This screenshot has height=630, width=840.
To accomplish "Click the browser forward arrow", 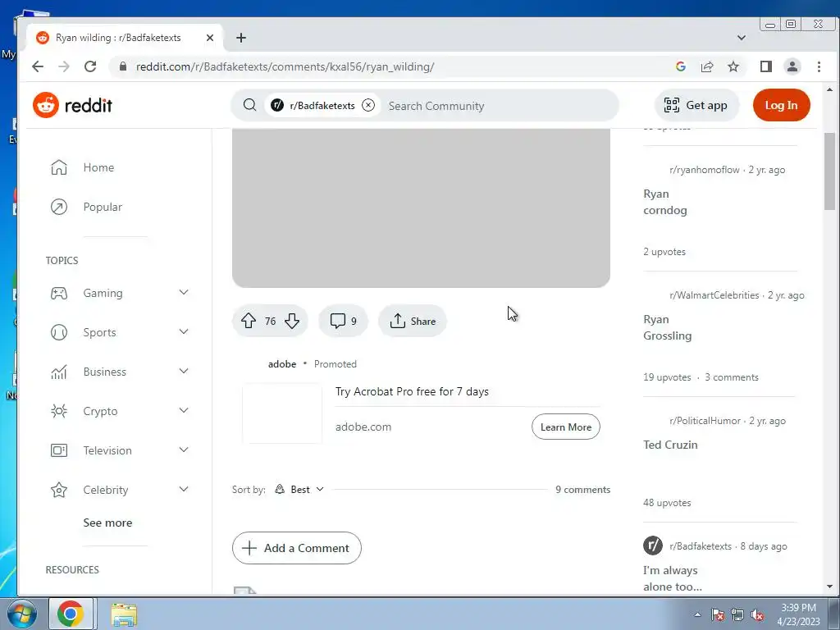I will [64, 66].
